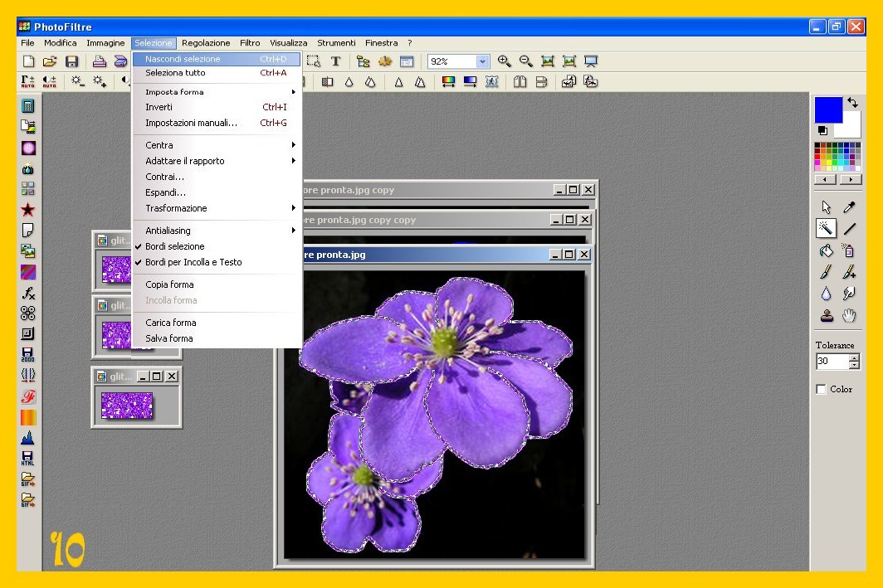
Task: Swap foreground and background colors
Action: click(x=852, y=103)
